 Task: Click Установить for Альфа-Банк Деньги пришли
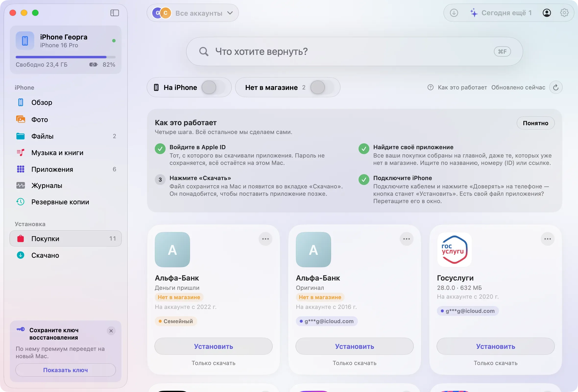click(x=213, y=346)
